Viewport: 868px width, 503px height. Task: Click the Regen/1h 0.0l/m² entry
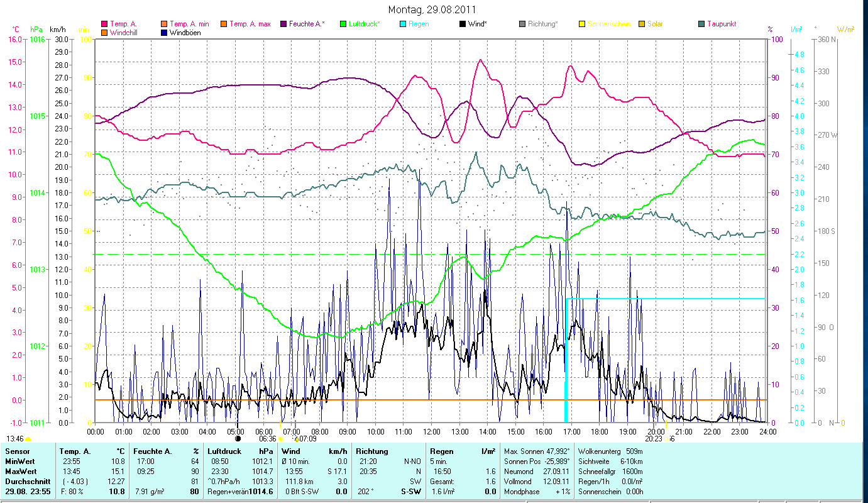pyautogui.click(x=610, y=481)
